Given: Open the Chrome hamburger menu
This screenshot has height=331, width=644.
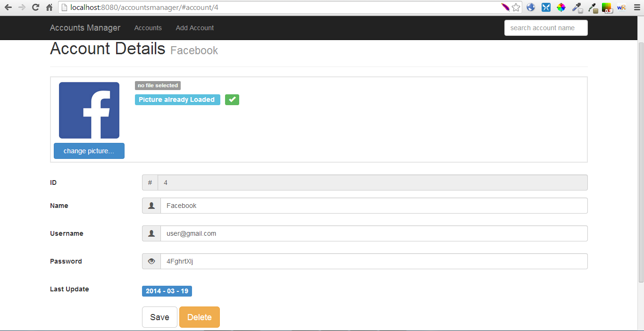Looking at the screenshot, I should [636, 8].
